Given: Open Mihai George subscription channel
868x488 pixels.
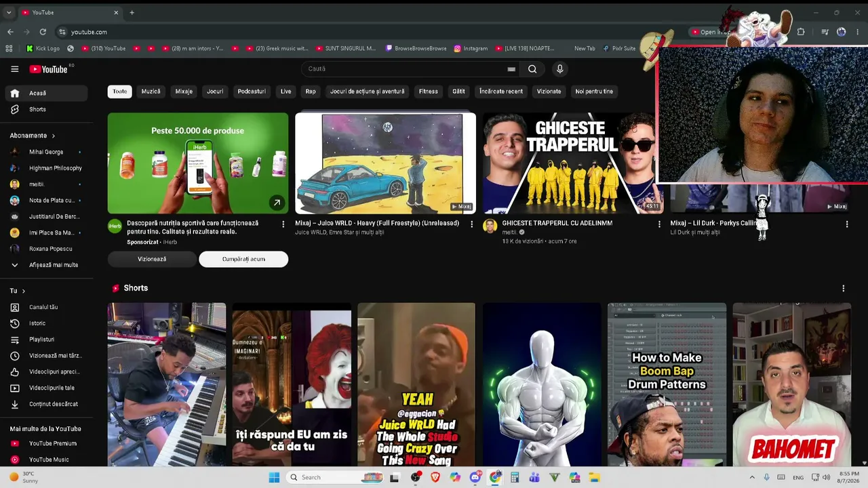Looking at the screenshot, I should [46, 152].
